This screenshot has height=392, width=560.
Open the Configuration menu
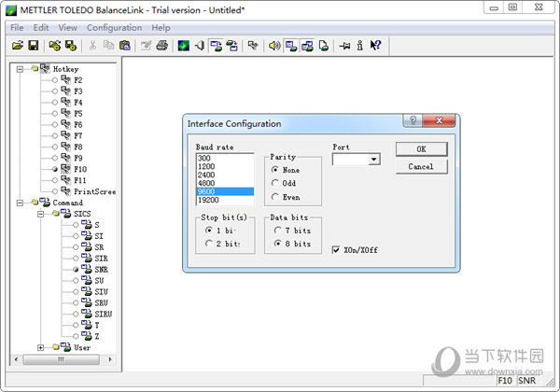pos(114,27)
